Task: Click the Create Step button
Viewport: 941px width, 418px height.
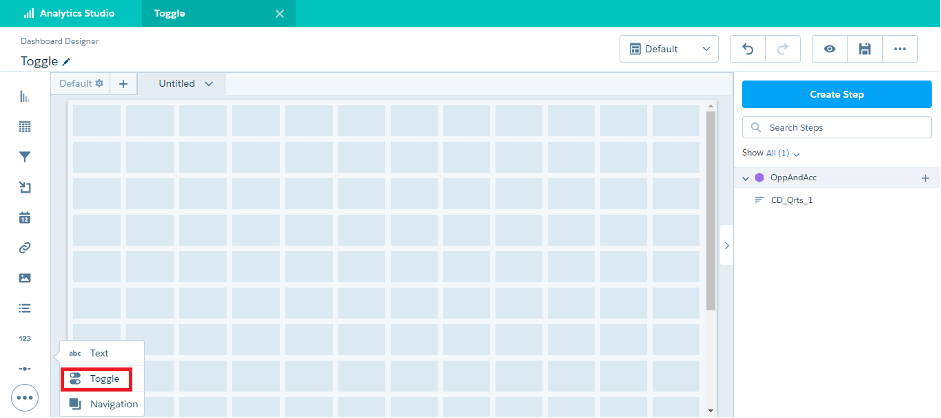Action: coord(837,94)
